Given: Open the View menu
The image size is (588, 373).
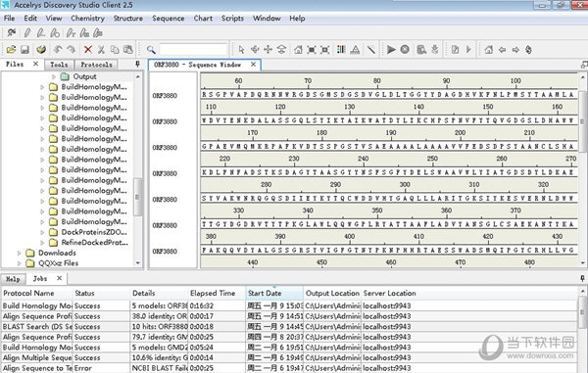Looking at the screenshot, I should tap(54, 18).
